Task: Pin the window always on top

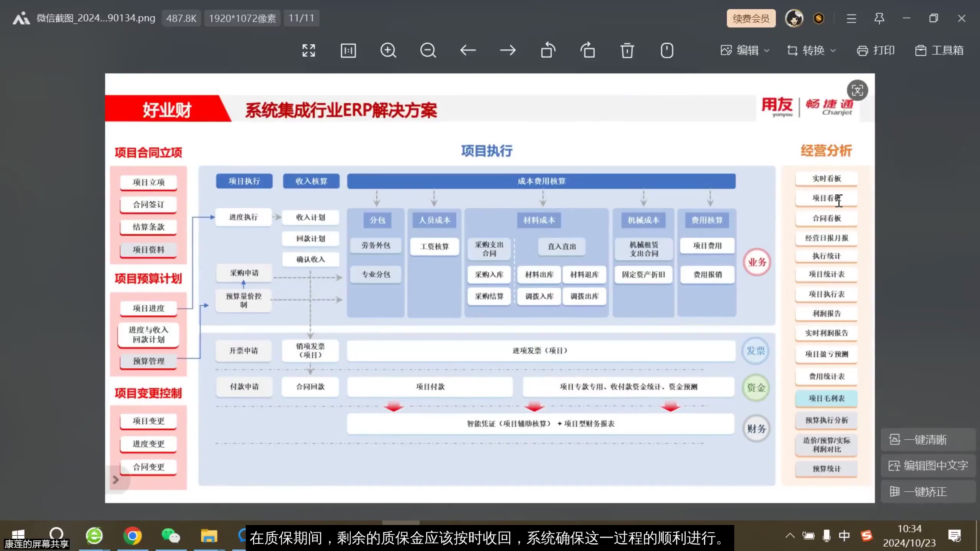Action: 879,18
